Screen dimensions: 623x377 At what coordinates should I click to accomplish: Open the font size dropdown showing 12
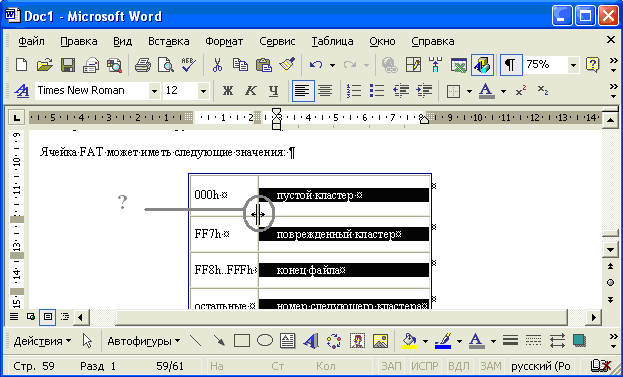[203, 91]
